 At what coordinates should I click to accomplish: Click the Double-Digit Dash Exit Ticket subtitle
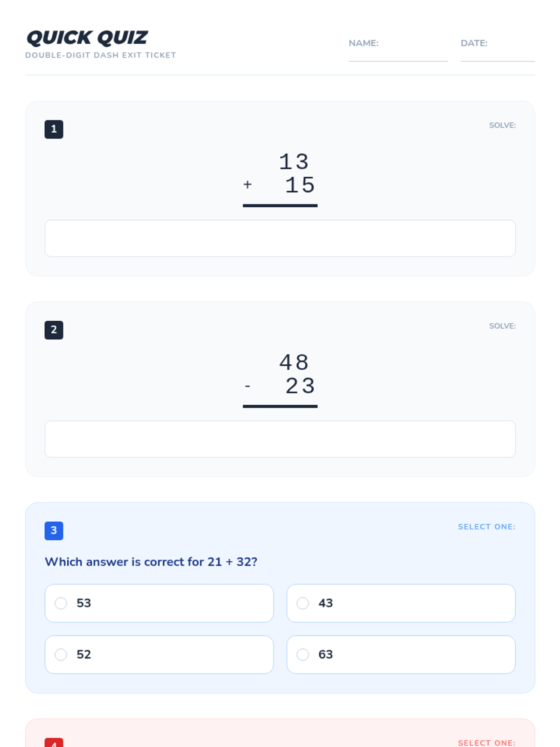tap(100, 55)
